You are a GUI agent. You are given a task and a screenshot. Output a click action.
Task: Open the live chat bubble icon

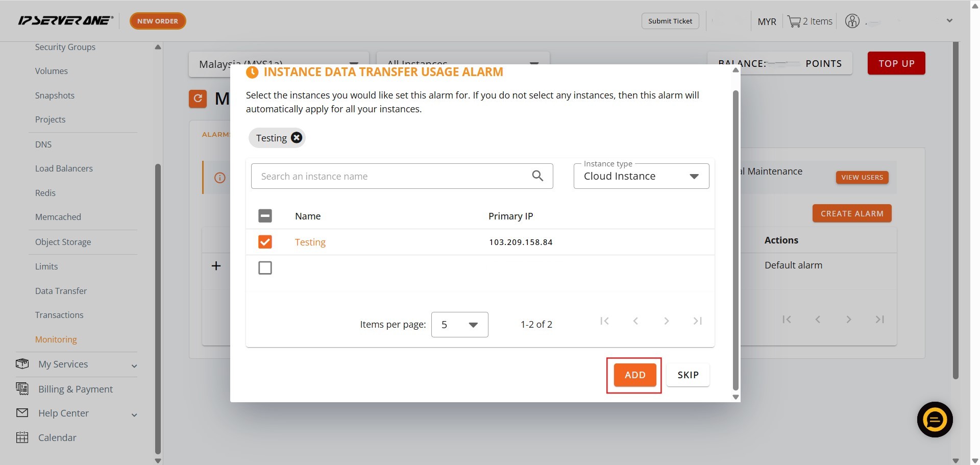(x=935, y=420)
